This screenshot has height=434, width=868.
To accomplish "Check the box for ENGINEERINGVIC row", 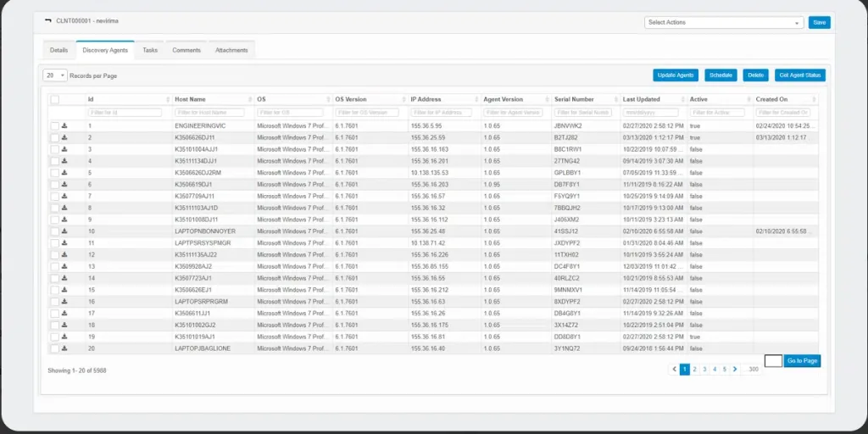I will [55, 126].
